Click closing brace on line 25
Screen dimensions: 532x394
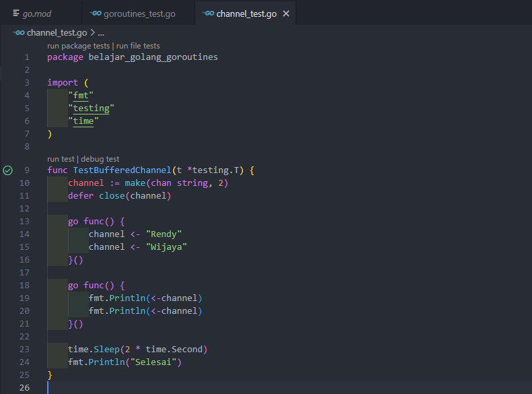point(50,375)
